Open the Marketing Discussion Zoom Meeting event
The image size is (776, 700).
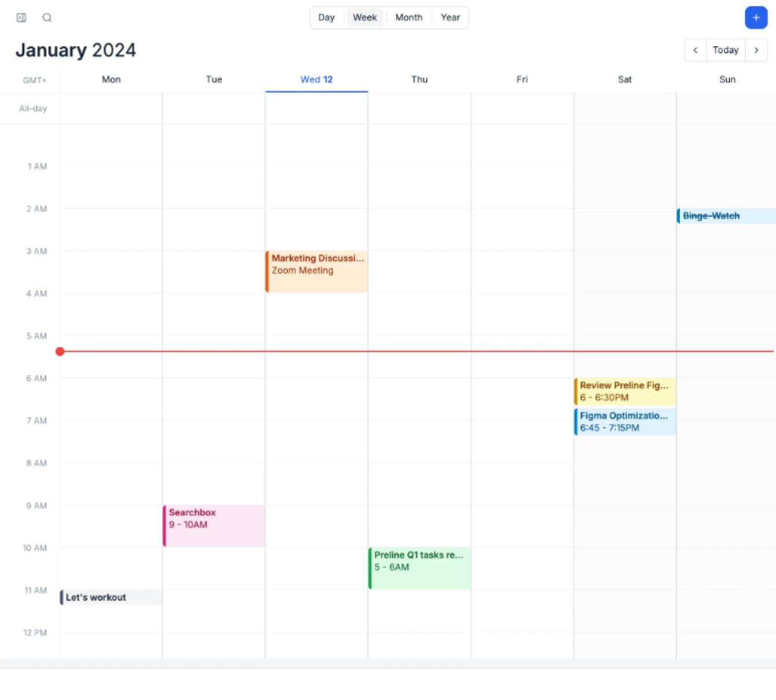click(316, 271)
